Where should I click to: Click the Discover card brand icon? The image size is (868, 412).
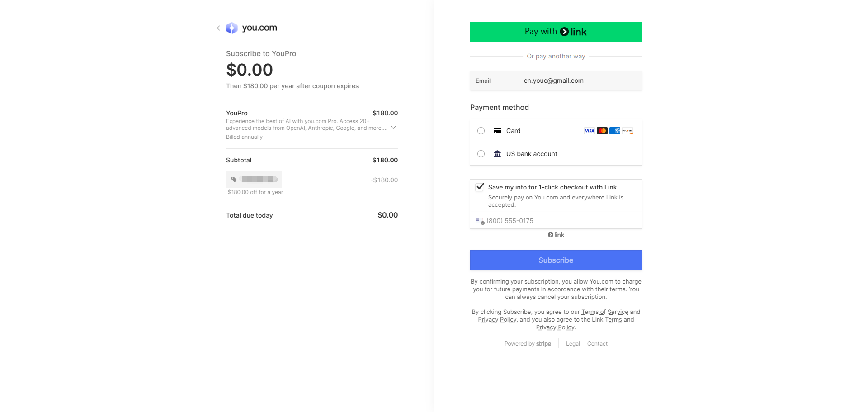click(627, 131)
